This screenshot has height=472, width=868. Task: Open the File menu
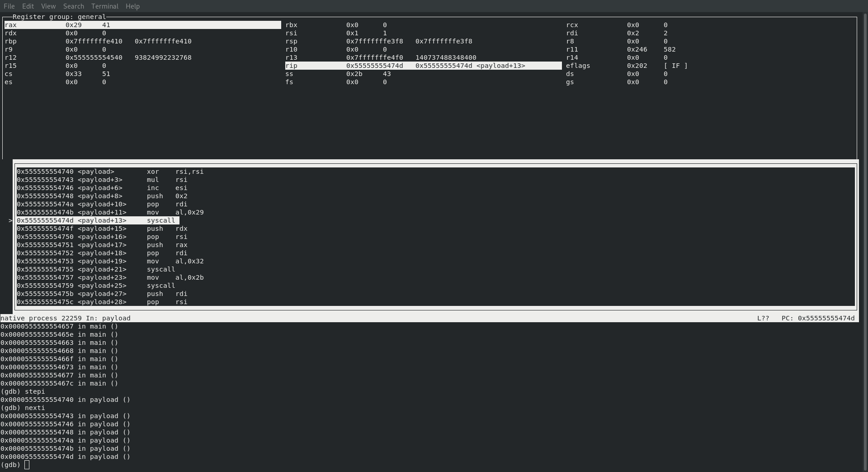click(9, 6)
